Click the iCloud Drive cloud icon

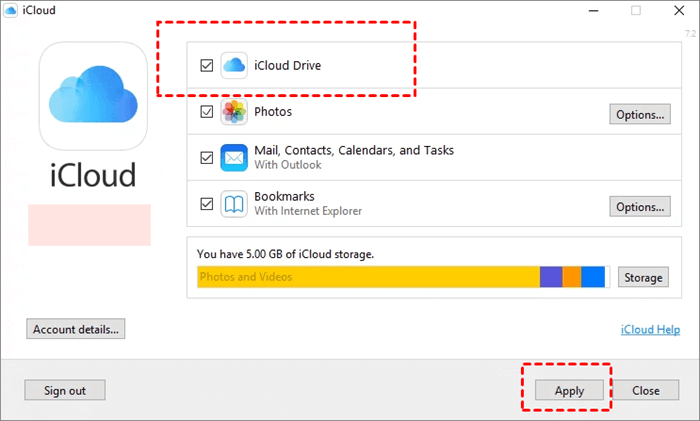click(234, 65)
